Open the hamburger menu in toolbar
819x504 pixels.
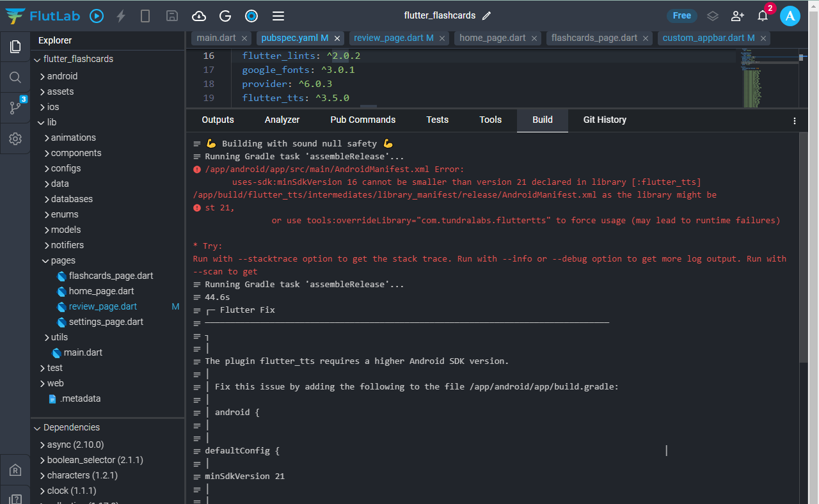[278, 16]
